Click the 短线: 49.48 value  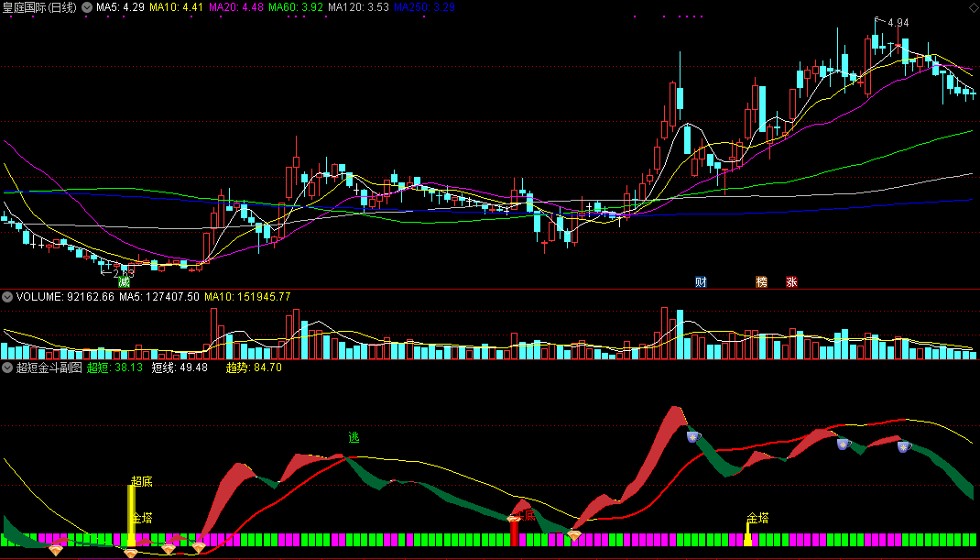point(180,368)
